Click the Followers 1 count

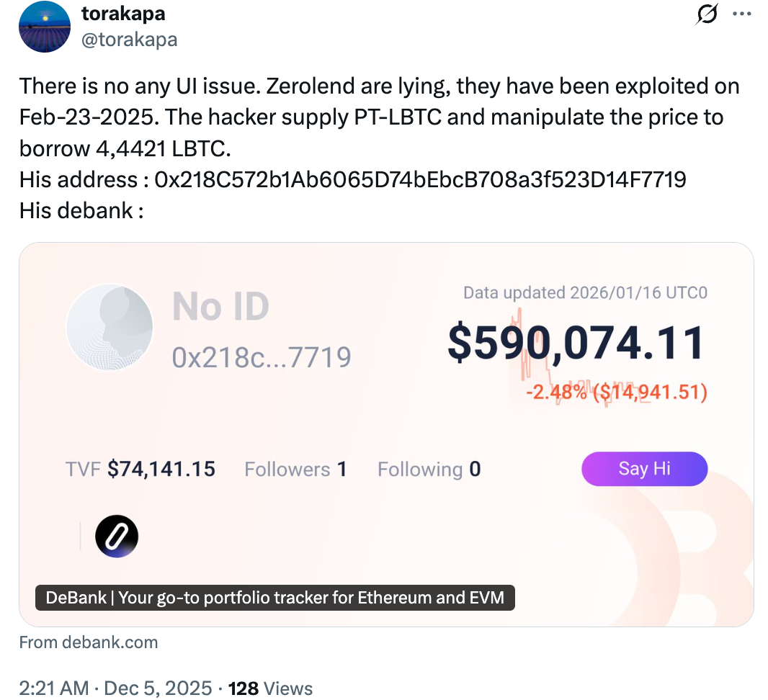coord(295,470)
